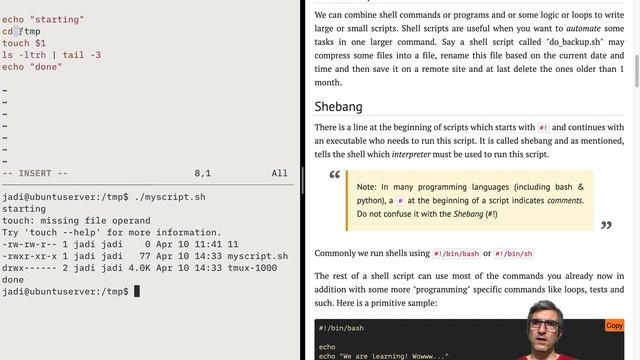Click the webpage vertical scrollbar thumb
Screen dimensions: 640x360
click(637, 70)
